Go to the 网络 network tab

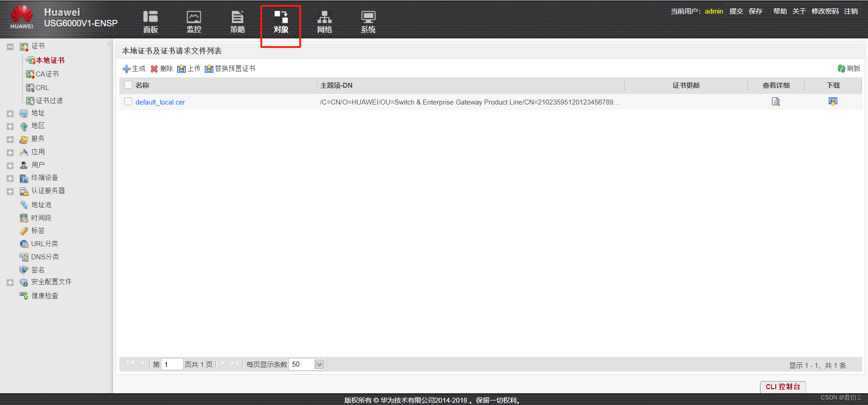(x=324, y=22)
